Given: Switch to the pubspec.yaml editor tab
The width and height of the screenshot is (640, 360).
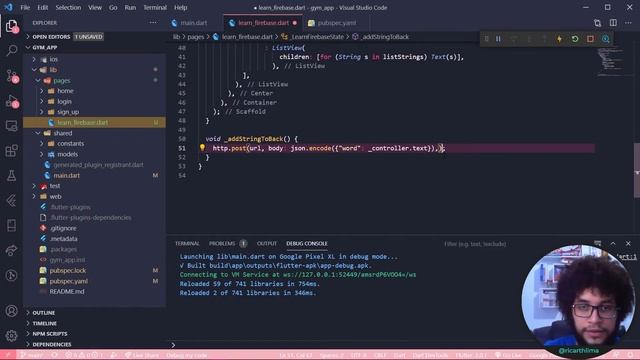Looking at the screenshot, I should [x=336, y=23].
